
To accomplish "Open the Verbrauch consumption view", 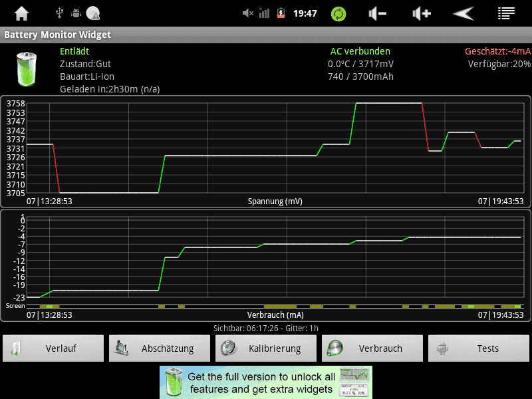I will pos(372,348).
